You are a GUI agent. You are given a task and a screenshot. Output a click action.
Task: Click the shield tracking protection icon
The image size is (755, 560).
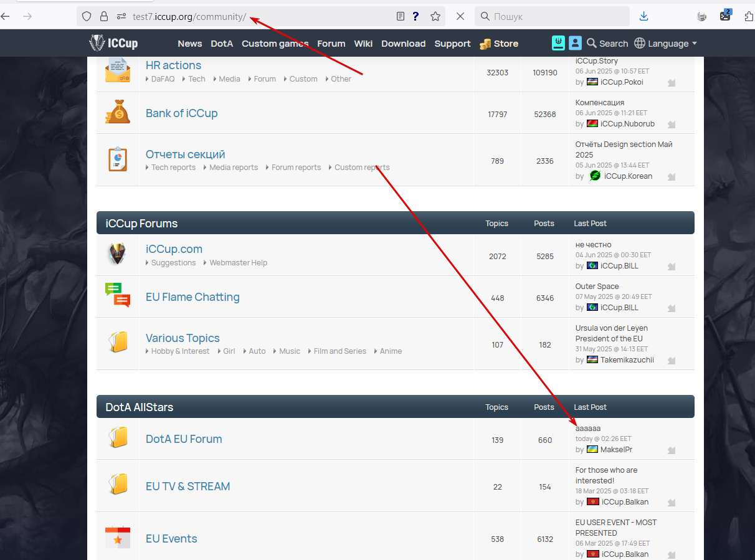87,16
